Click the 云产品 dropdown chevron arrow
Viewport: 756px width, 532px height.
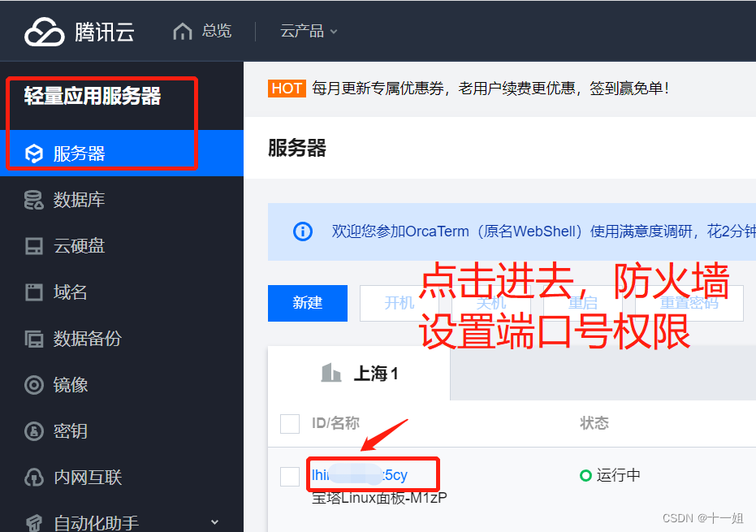[334, 32]
